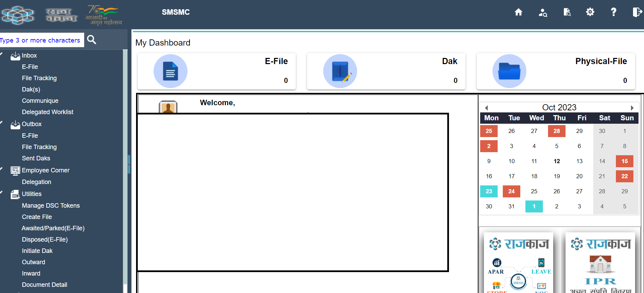Log out using the exit icon
Image resolution: width=644 pixels, height=293 pixels.
click(637, 12)
